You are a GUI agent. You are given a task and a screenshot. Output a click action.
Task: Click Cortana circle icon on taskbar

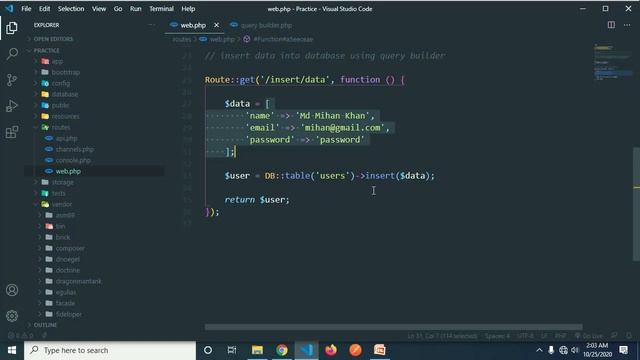208,350
